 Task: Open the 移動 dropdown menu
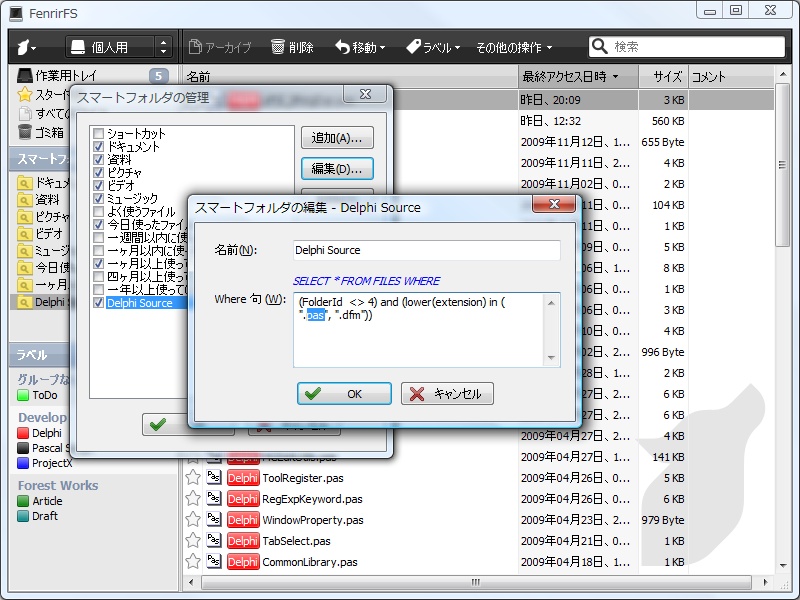click(362, 45)
